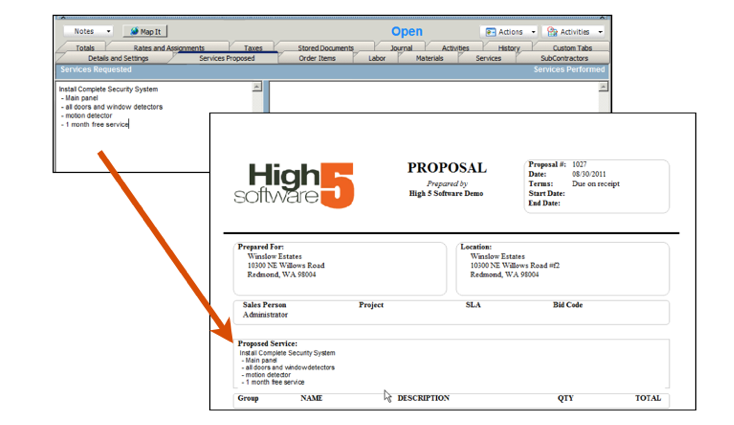The height and width of the screenshot is (425, 734).
Task: Click the date 08/30/2011
Action: coord(589,174)
